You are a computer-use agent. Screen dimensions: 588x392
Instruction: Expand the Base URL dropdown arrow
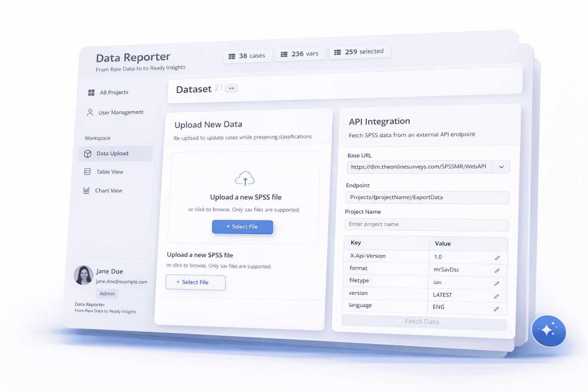click(x=501, y=167)
